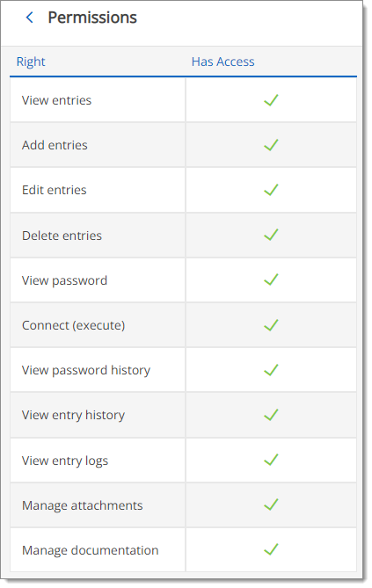This screenshot has width=372, height=588.
Task: Click the checkmark for Manage documentation
Action: click(x=271, y=549)
